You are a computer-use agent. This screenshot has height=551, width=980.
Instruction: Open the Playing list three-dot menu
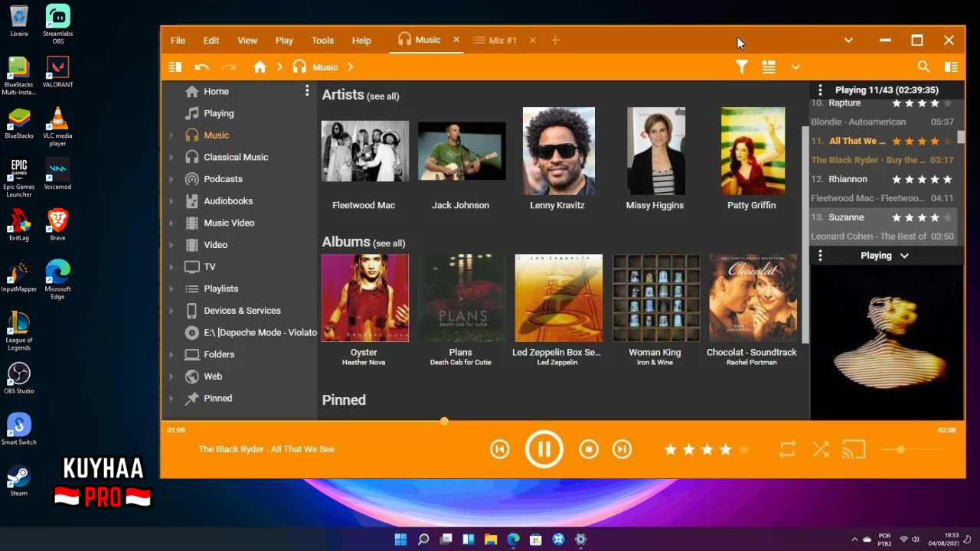tap(820, 90)
